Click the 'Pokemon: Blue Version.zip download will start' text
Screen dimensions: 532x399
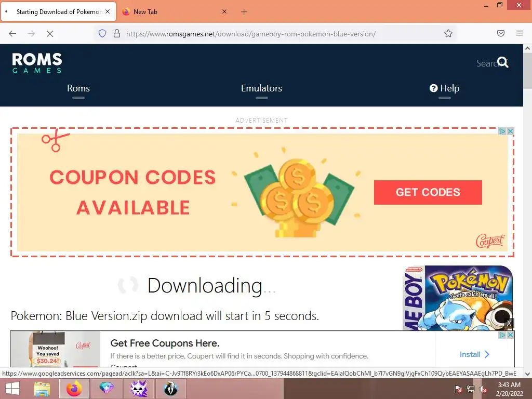pyautogui.click(x=165, y=316)
